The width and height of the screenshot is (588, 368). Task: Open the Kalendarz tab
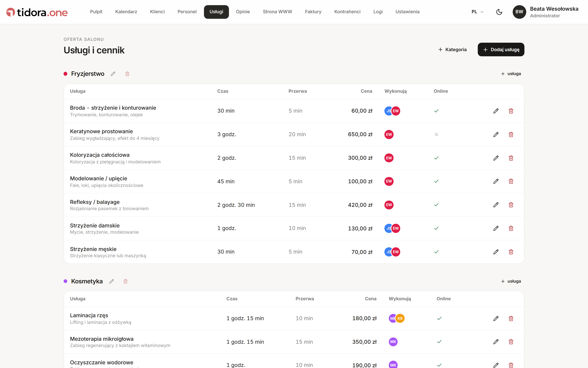126,12
